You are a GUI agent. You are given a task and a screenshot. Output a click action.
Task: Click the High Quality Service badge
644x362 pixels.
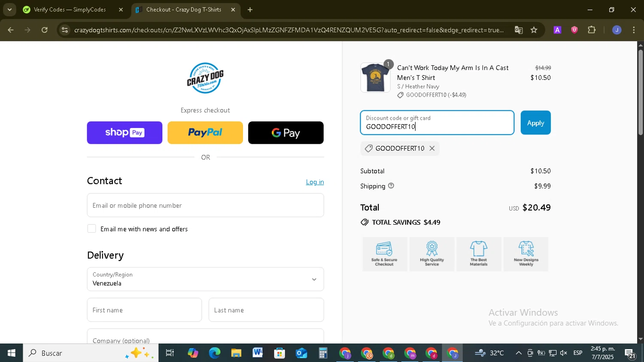tap(432, 254)
